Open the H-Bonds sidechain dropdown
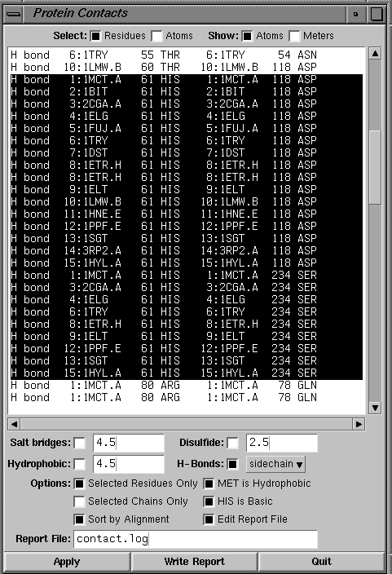This screenshot has height=574, width=392. 276,464
